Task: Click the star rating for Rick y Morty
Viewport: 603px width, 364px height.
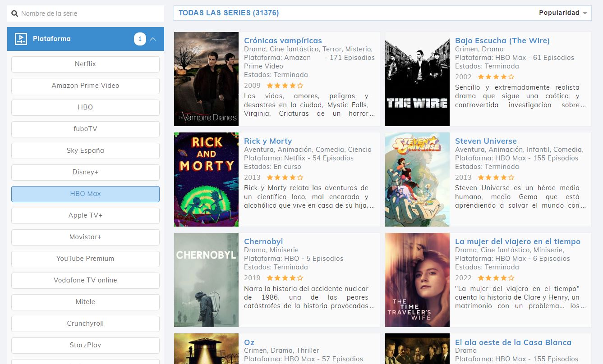Action: [x=285, y=177]
